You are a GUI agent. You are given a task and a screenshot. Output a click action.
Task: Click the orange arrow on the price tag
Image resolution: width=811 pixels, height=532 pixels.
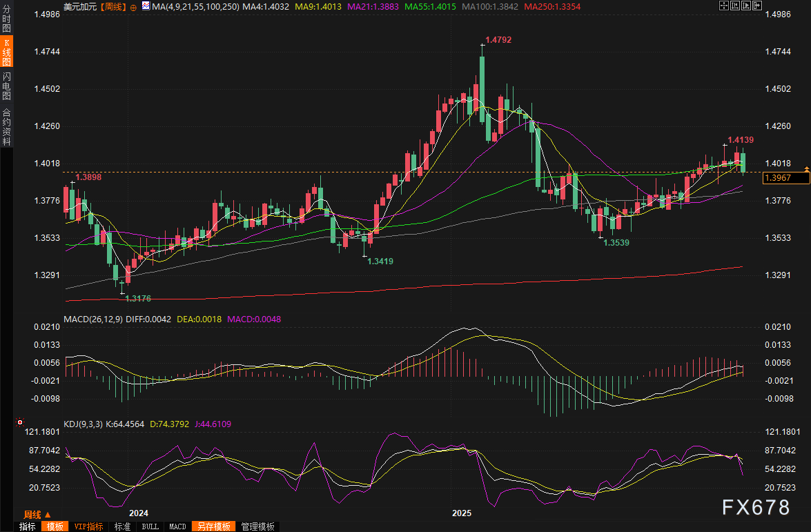pos(806,169)
